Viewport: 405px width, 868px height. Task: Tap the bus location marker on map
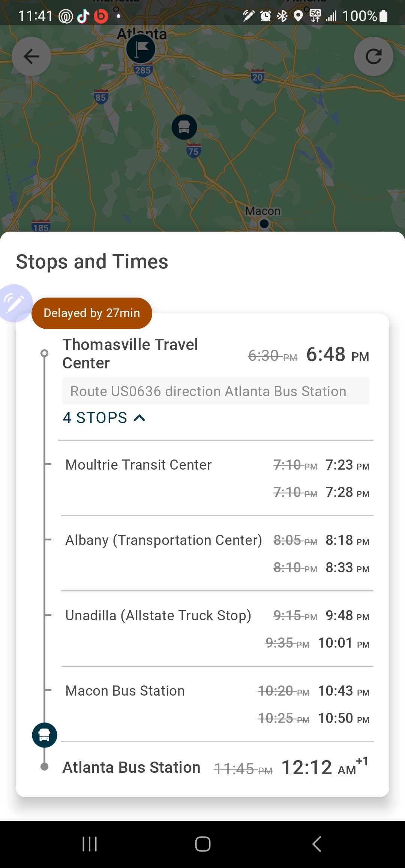184,127
